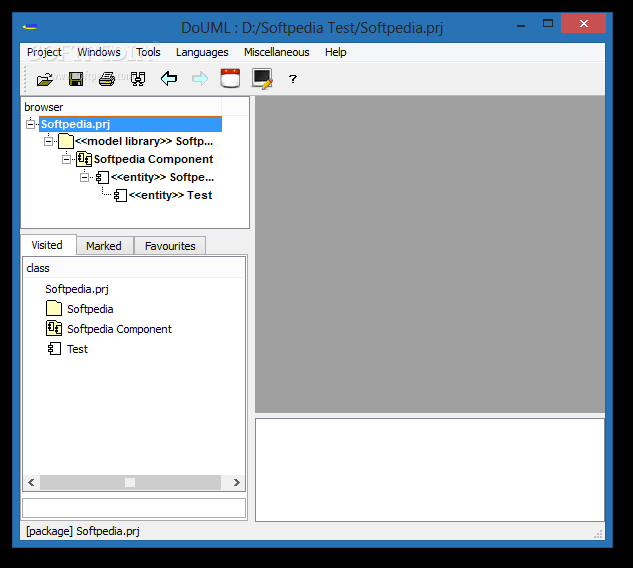Click the empty text field below Visited list
This screenshot has width=633, height=568.
[x=134, y=507]
